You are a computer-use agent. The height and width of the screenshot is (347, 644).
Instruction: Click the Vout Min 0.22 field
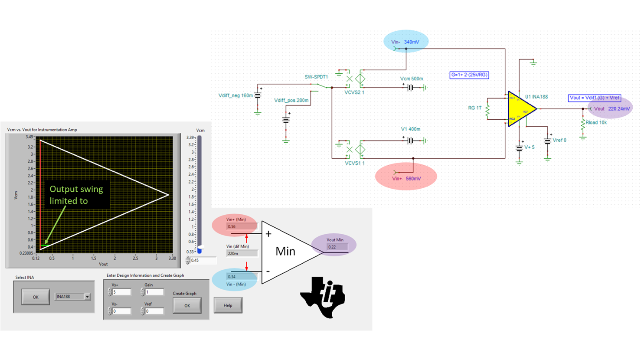pos(337,247)
